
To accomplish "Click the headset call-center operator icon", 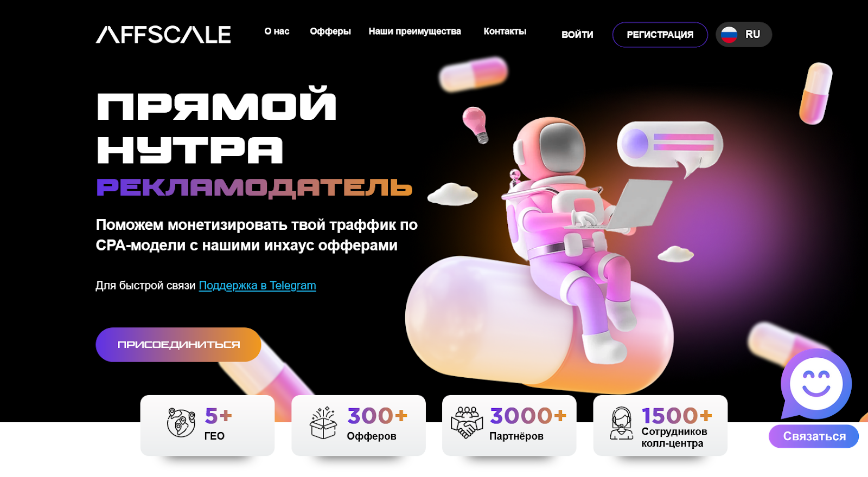I will pos(621,423).
